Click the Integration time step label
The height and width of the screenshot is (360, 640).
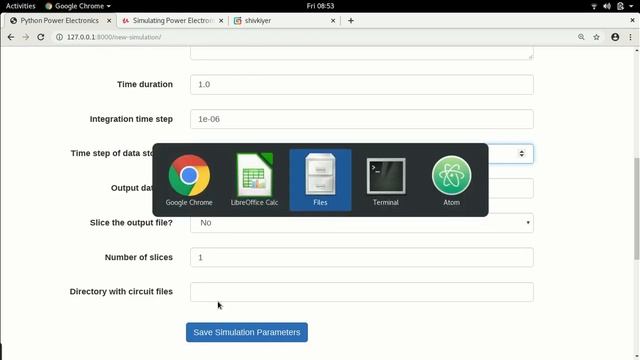click(x=131, y=119)
